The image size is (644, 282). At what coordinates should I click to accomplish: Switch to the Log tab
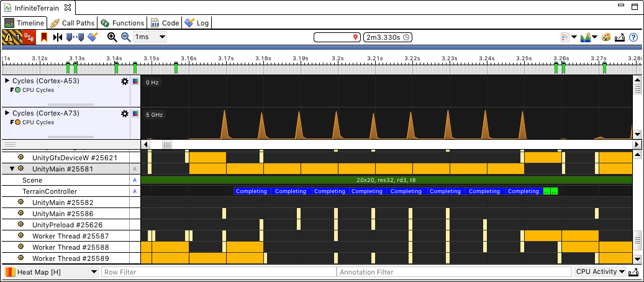point(197,23)
